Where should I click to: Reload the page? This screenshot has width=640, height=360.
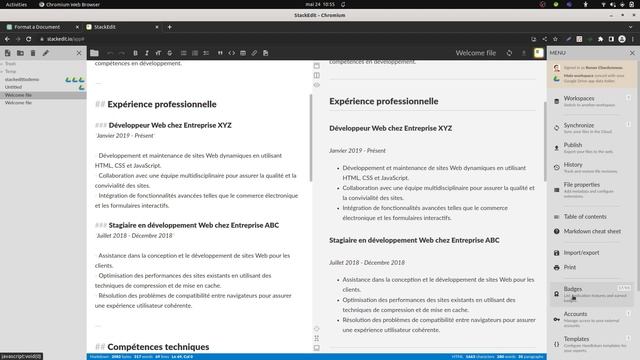pyautogui.click(x=29, y=39)
